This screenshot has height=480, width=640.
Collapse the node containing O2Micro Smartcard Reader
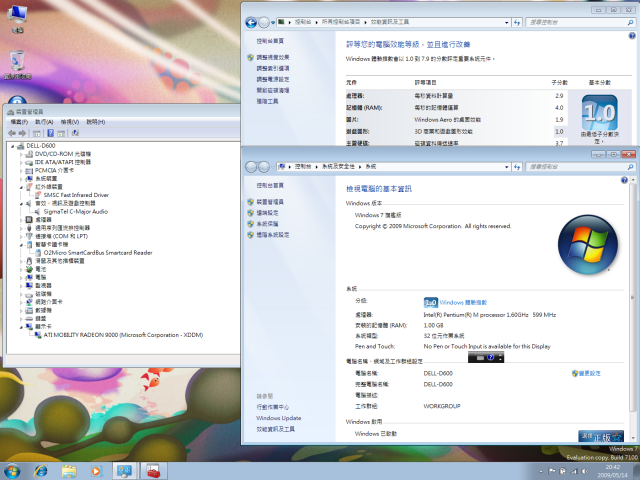(x=21, y=244)
